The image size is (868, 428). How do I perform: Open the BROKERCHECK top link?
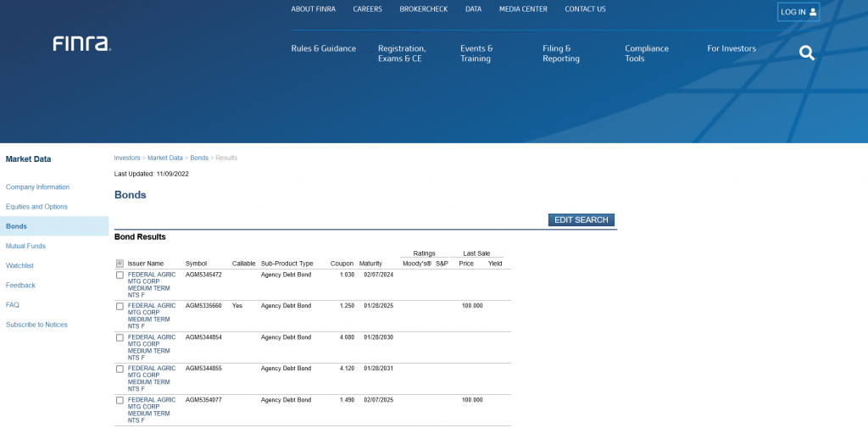pos(424,9)
